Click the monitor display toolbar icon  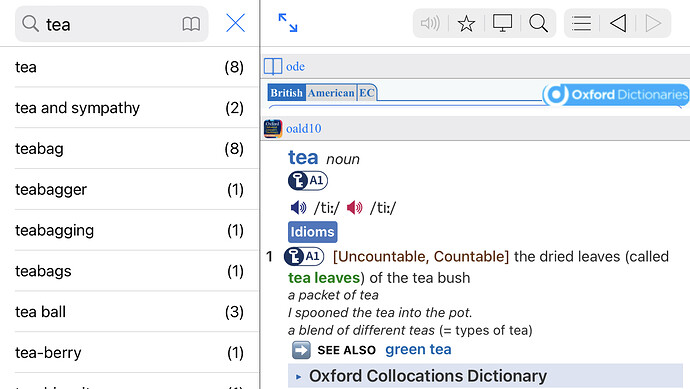click(x=502, y=23)
